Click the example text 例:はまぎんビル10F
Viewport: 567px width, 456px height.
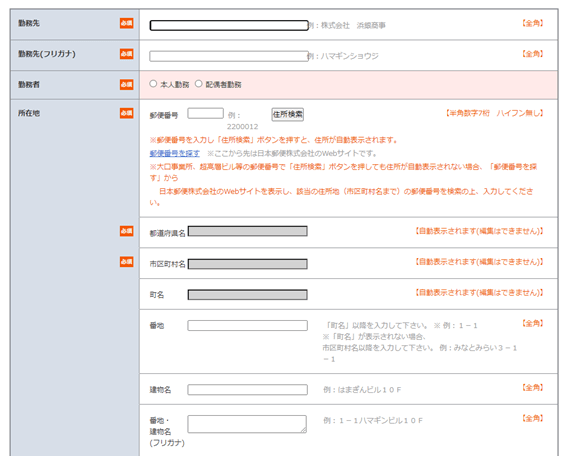[362, 390]
